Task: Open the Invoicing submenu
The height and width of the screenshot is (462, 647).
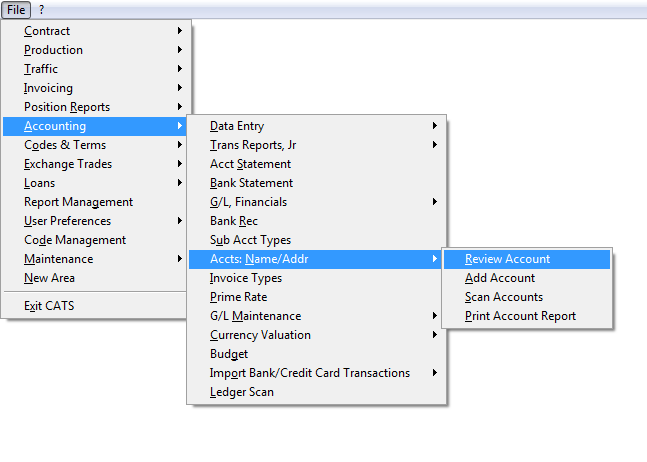Action: coord(95,88)
